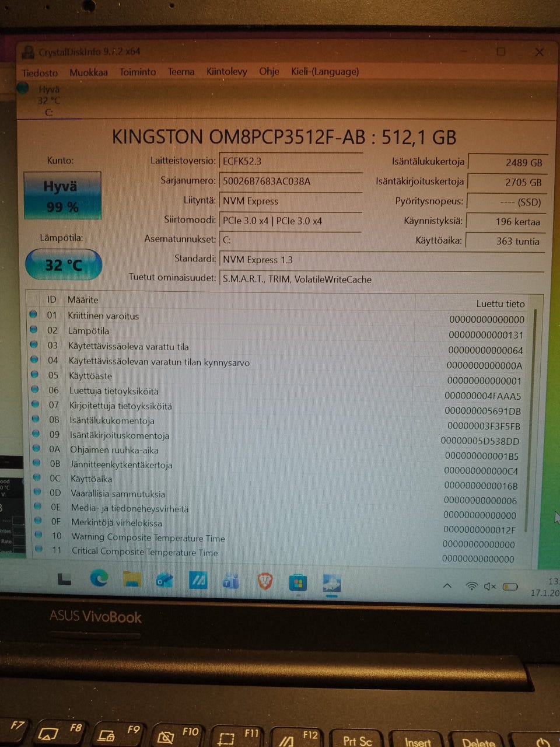The height and width of the screenshot is (747, 560).
Task: Open the Toiminto menu
Action: coord(138,72)
